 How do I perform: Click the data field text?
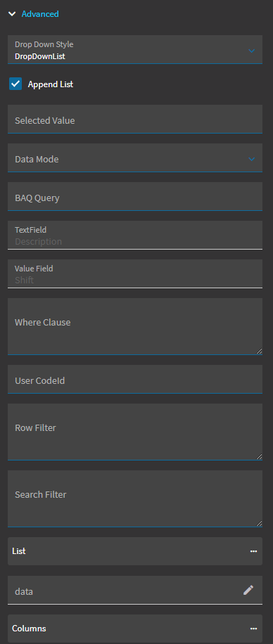pos(24,592)
